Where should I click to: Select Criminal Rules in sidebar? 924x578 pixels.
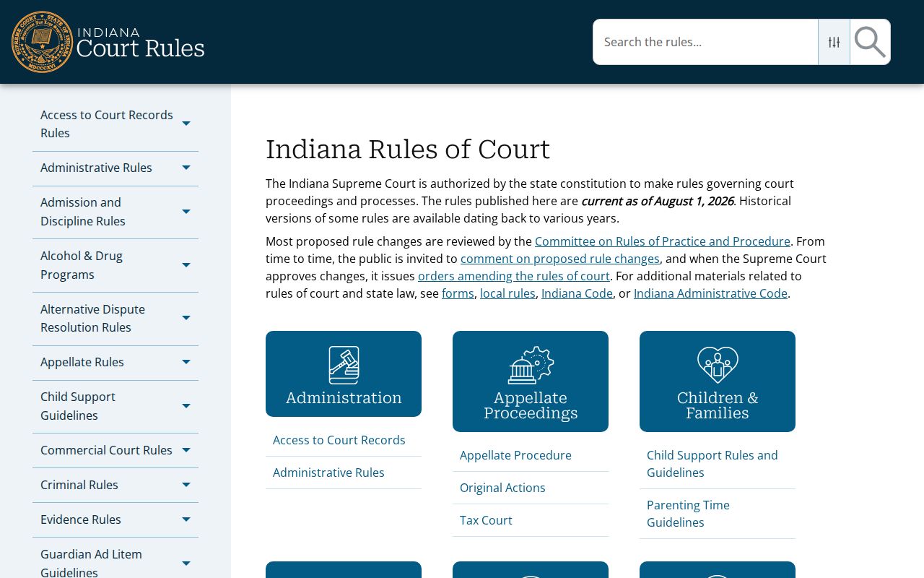(x=79, y=485)
